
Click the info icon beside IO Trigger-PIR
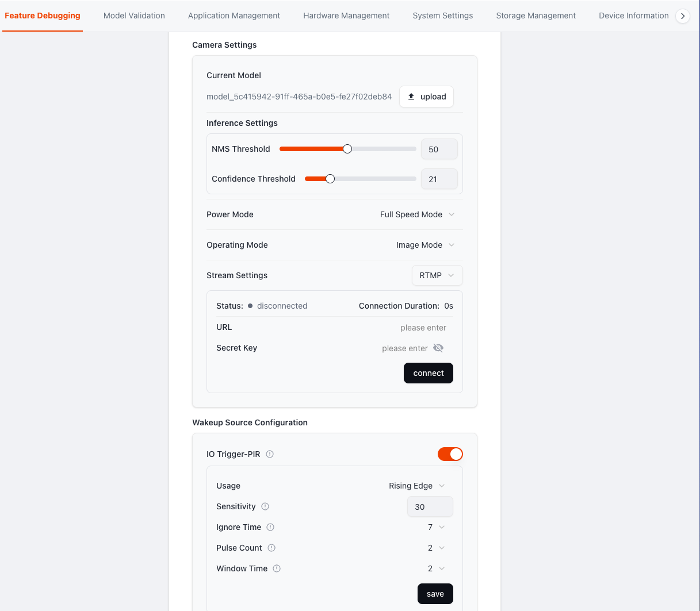(x=270, y=454)
